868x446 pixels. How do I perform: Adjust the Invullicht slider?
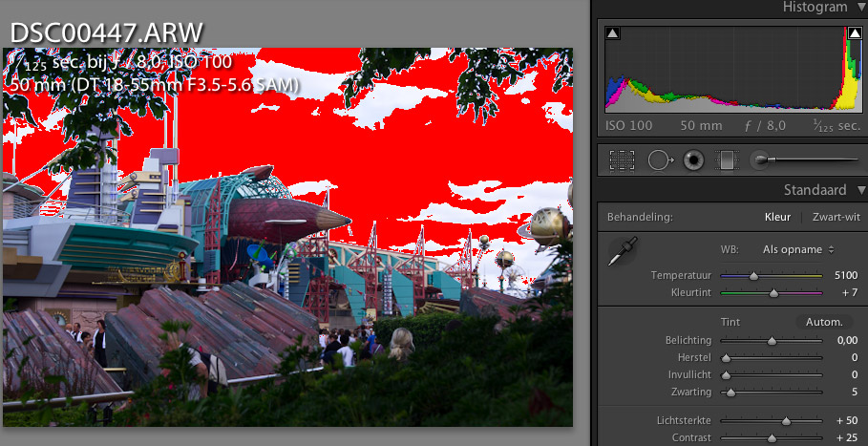pos(726,375)
